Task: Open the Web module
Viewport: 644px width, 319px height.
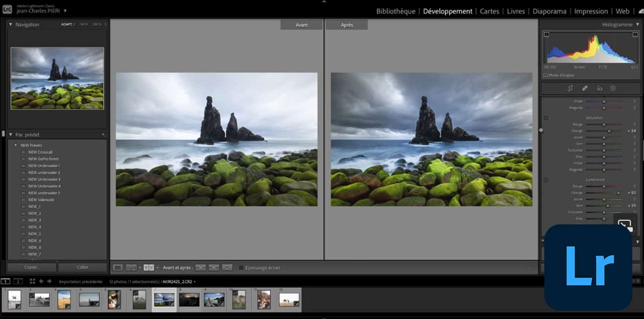Action: pos(622,11)
